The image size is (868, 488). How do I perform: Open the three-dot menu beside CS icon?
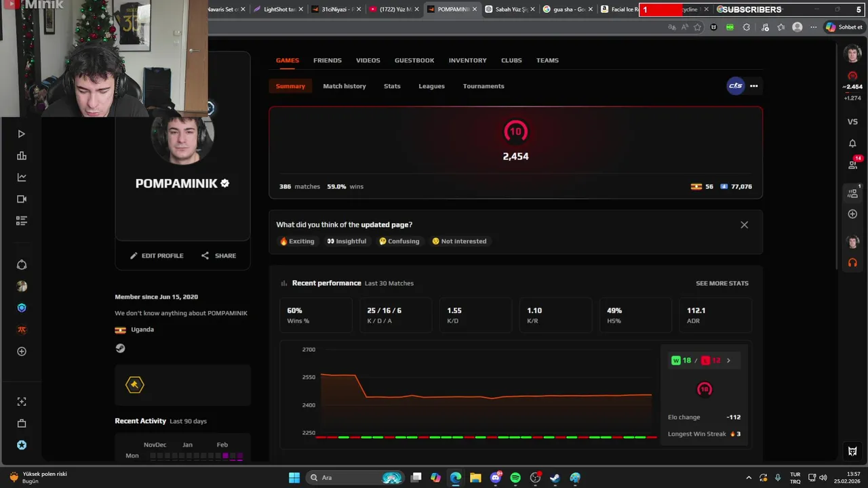pos(753,86)
